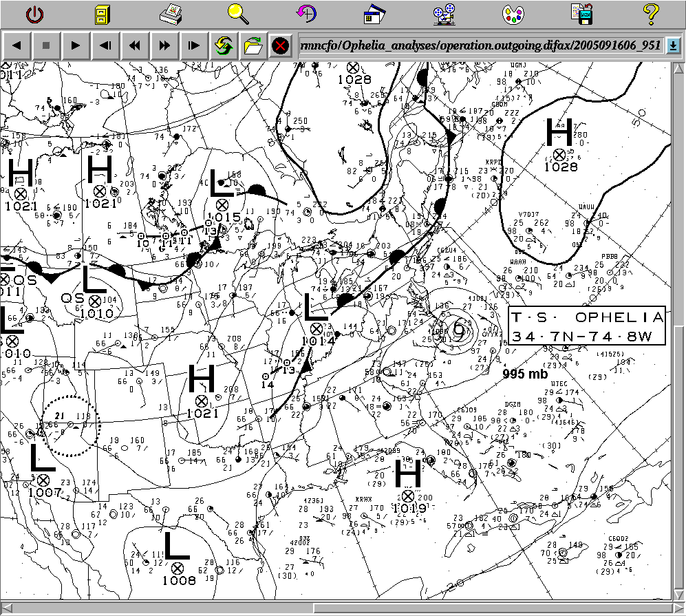The image size is (686, 616).
Task: Open the color palette icon
Action: pos(513,13)
